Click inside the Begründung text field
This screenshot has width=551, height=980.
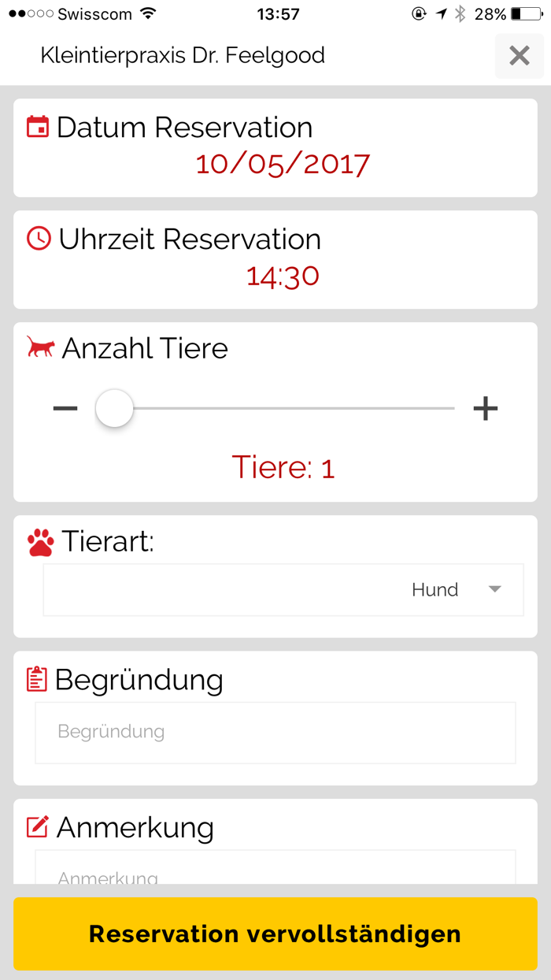275,733
